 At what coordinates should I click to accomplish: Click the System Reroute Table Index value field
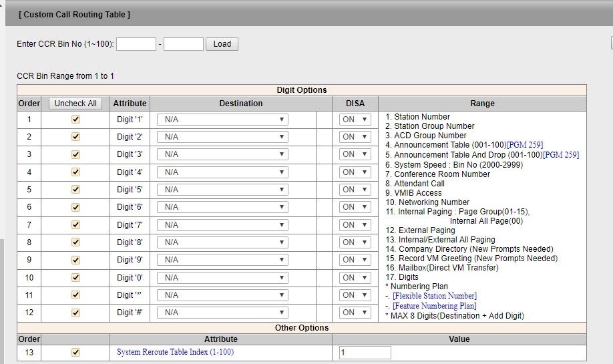365,353
